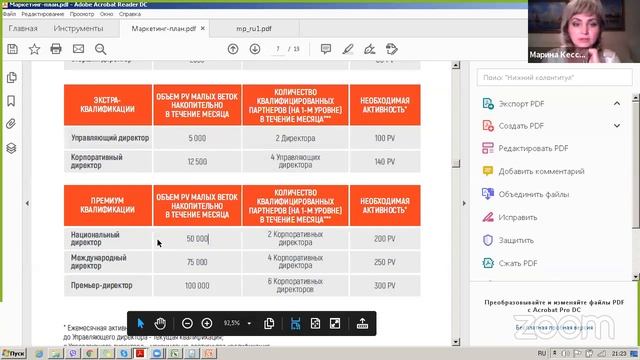Viewport: 640px width, 360px height.
Task: Open the Добавить комментарий tool
Action: 541,171
